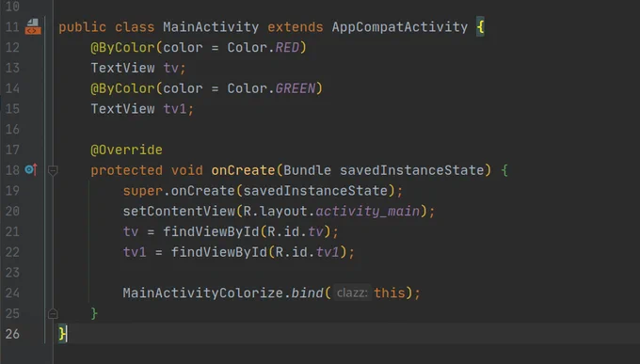Click 'TextView' type on line 13
The image size is (640, 364).
pyautogui.click(x=123, y=68)
